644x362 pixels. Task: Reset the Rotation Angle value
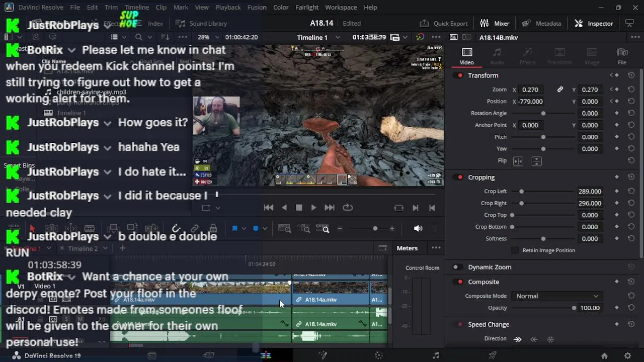coord(631,113)
